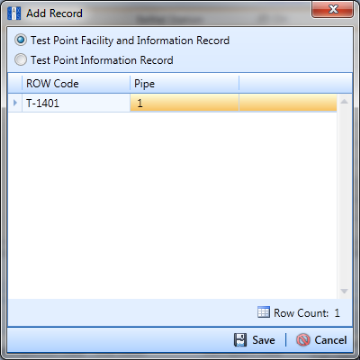
Task: Click the red Cancel prohibition icon
Action: pos(303,340)
